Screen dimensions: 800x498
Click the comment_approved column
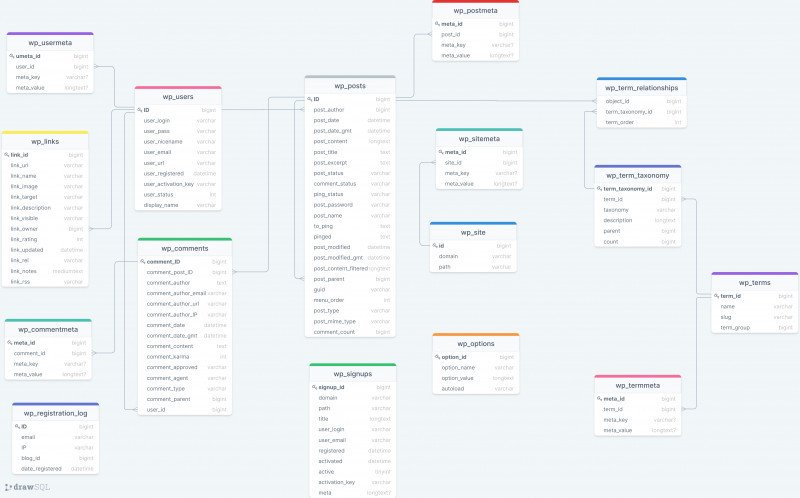(x=185, y=367)
